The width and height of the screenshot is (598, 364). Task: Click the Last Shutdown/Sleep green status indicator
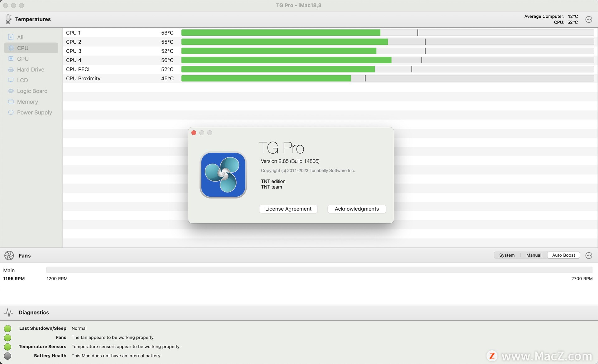click(x=7, y=329)
